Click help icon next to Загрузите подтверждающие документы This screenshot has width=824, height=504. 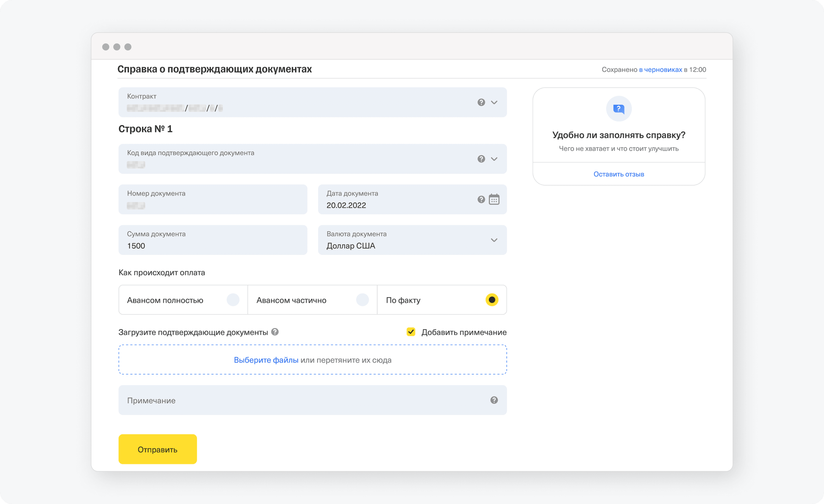(275, 332)
